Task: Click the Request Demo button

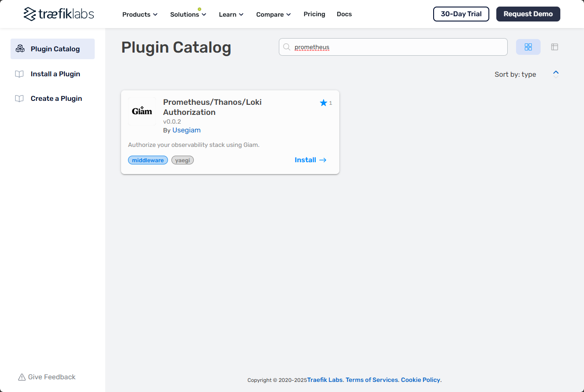Action: pyautogui.click(x=528, y=14)
